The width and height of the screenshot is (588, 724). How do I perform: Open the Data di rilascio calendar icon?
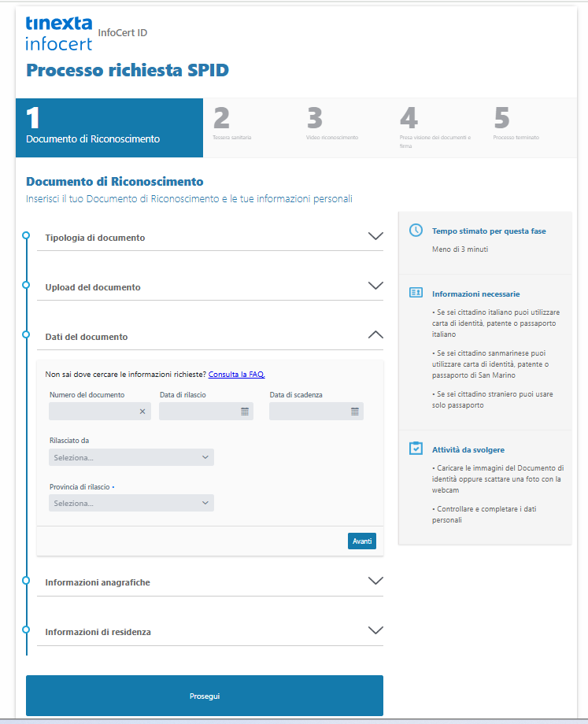tap(245, 412)
